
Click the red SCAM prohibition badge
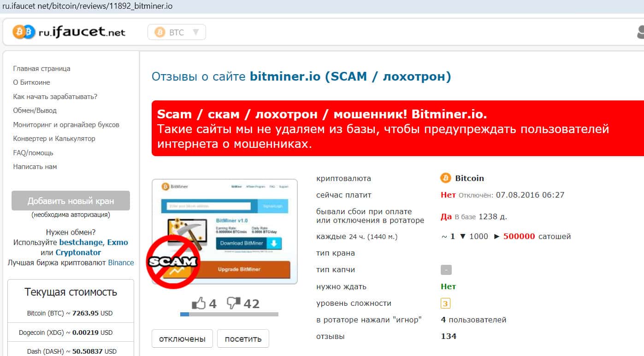173,262
